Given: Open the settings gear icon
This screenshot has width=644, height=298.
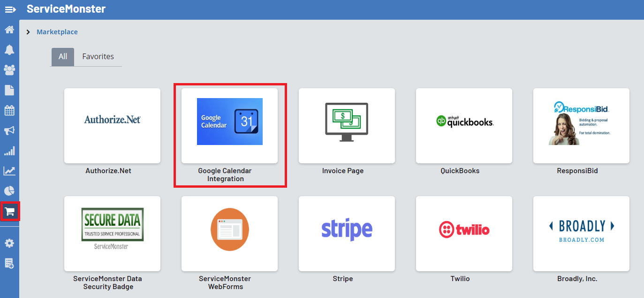Looking at the screenshot, I should pos(9,243).
